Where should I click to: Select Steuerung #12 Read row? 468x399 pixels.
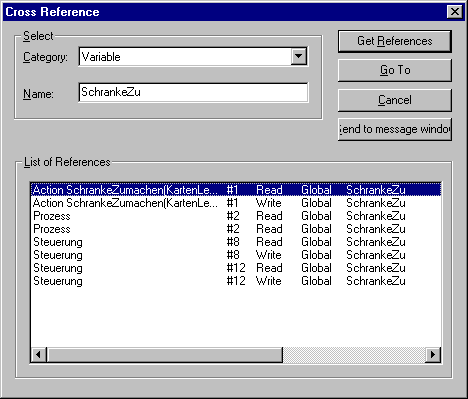236,268
